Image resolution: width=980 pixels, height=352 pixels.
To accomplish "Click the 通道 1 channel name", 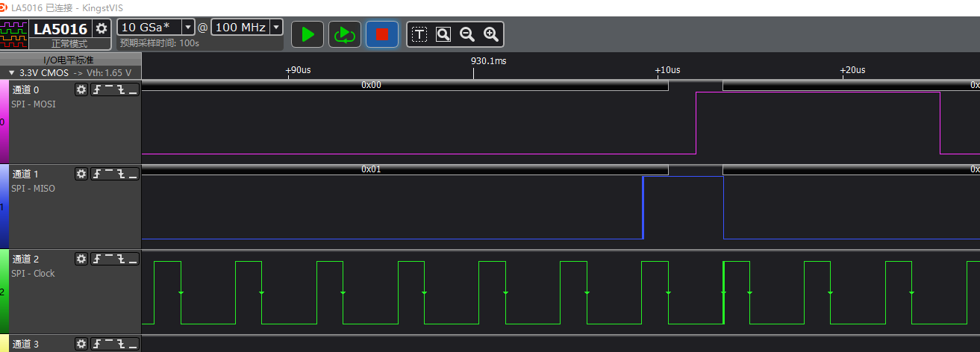I will [x=25, y=174].
